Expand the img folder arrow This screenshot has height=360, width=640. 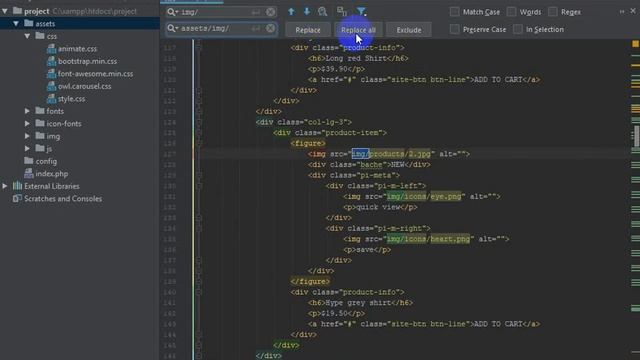27,136
